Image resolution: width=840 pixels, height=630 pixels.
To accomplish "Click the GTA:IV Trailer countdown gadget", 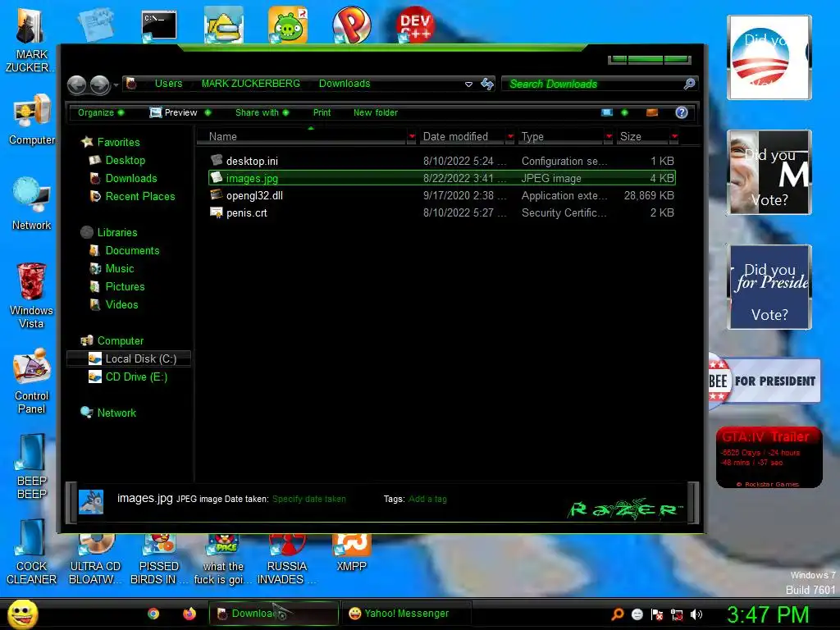I will (x=769, y=458).
